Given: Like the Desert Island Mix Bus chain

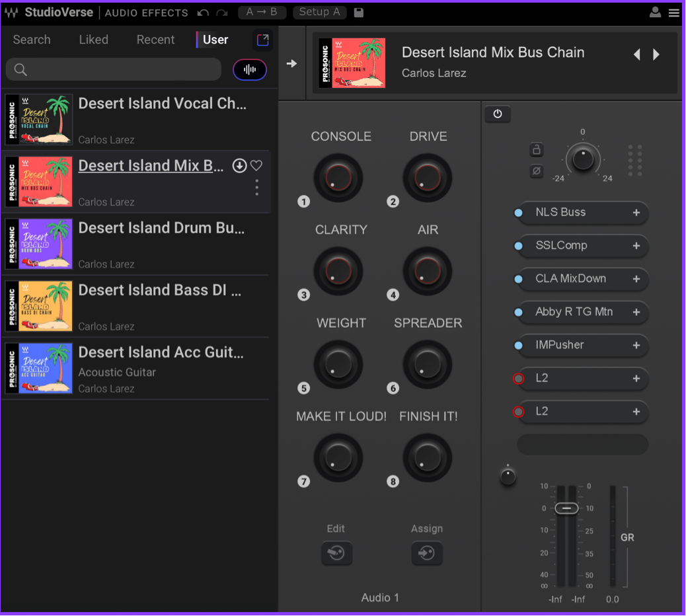Looking at the screenshot, I should click(256, 166).
